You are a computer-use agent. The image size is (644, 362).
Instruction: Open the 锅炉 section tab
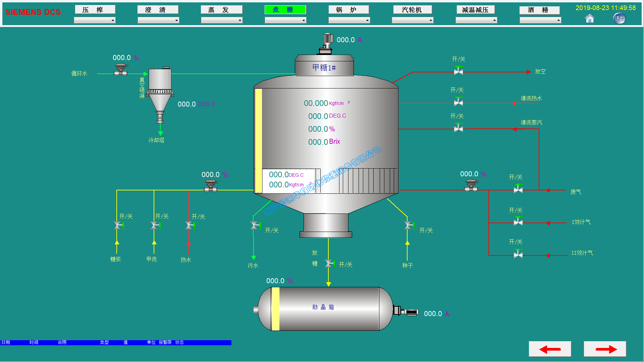pos(348,10)
